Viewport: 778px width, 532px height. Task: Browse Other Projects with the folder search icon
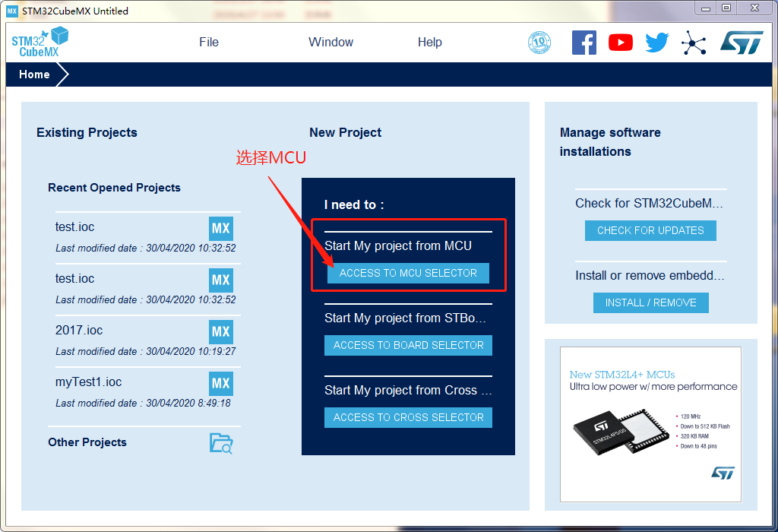pos(221,443)
